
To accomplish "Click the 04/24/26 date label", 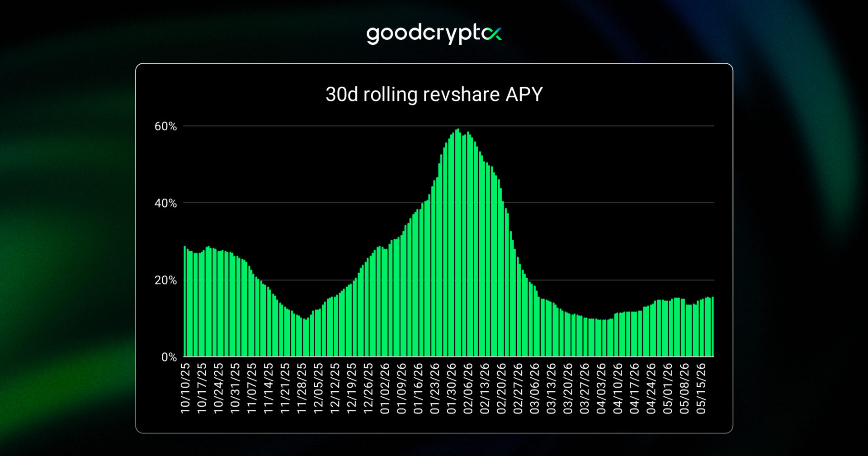I will tap(651, 388).
